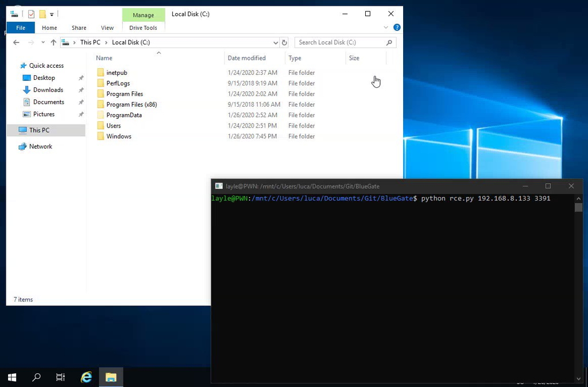Click the pin icon next to Downloads
Screen dimensions: 588x387
click(x=81, y=90)
